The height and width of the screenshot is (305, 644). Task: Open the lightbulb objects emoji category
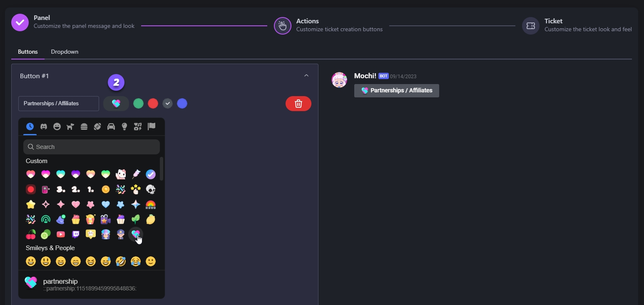pyautogui.click(x=124, y=126)
